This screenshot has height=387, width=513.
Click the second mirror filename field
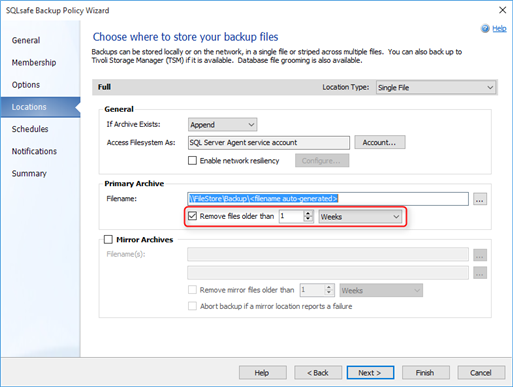tap(328, 273)
